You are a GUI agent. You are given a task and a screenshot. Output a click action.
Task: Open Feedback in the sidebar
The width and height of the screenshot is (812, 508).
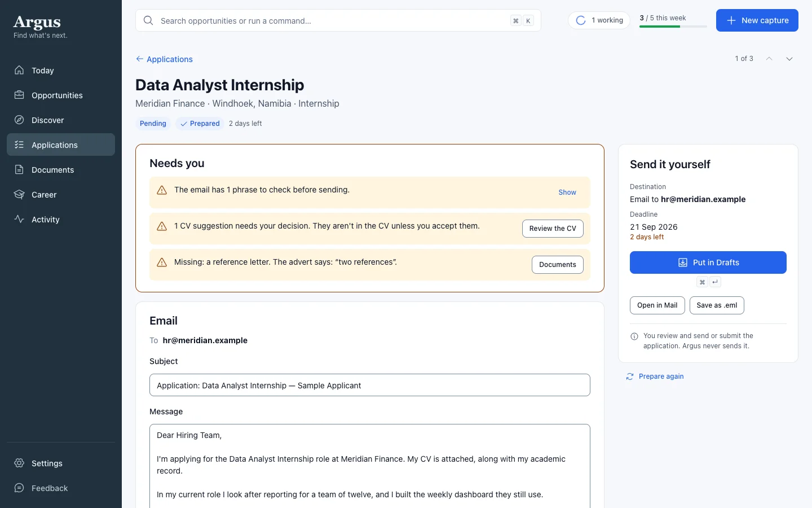point(61,488)
